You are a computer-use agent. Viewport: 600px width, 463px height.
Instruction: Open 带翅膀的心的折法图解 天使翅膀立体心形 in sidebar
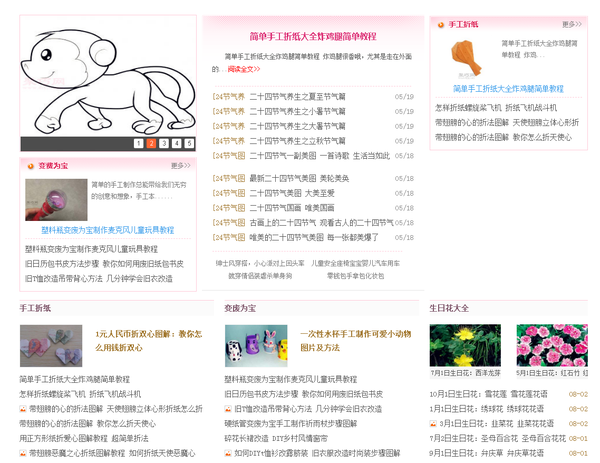tap(507, 122)
